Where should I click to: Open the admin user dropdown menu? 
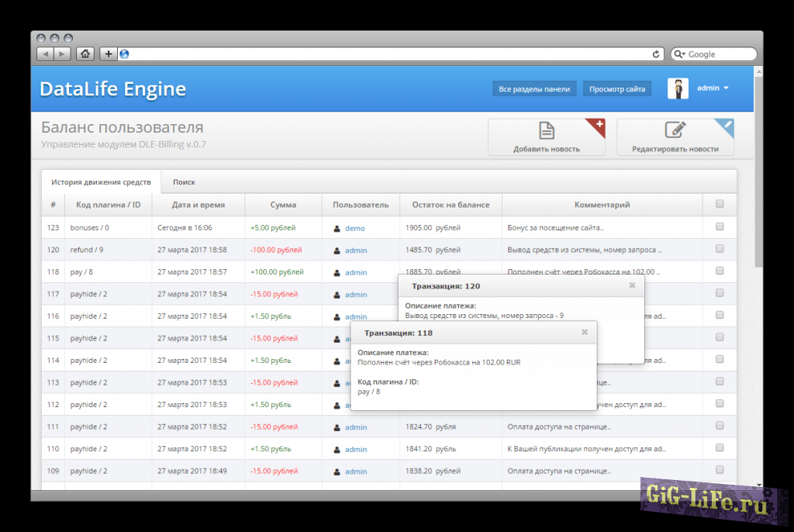pos(713,88)
